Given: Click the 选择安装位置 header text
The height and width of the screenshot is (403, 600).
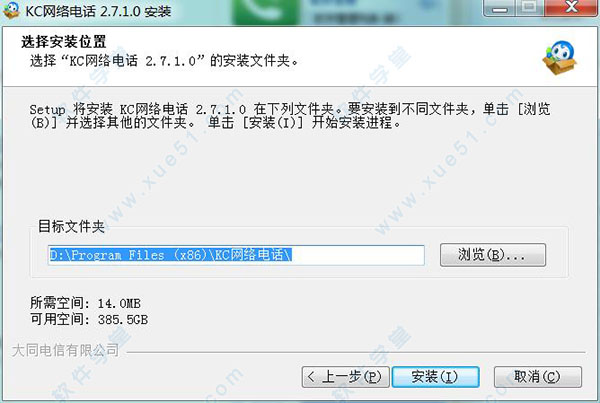Looking at the screenshot, I should pos(64,42).
